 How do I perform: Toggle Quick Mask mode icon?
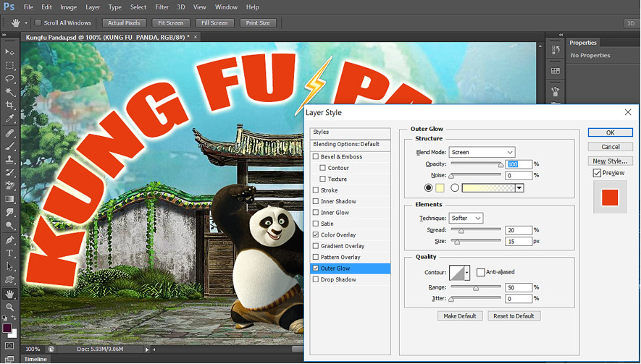tap(9, 346)
